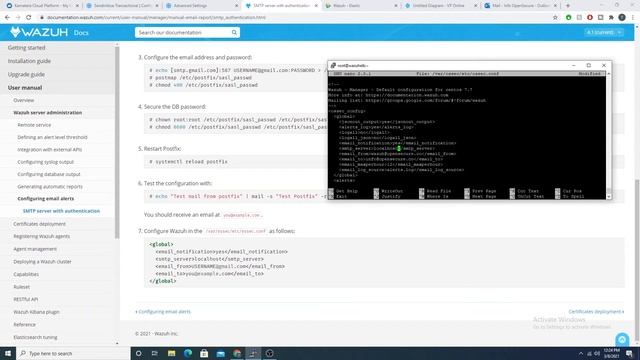
Task: Bookmark this page with the star icon
Action: point(555,18)
